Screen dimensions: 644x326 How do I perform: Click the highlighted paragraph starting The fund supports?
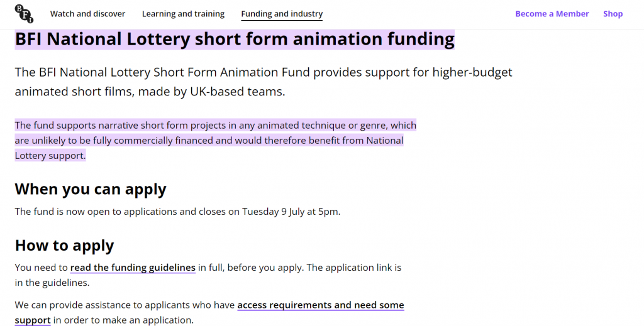click(216, 140)
